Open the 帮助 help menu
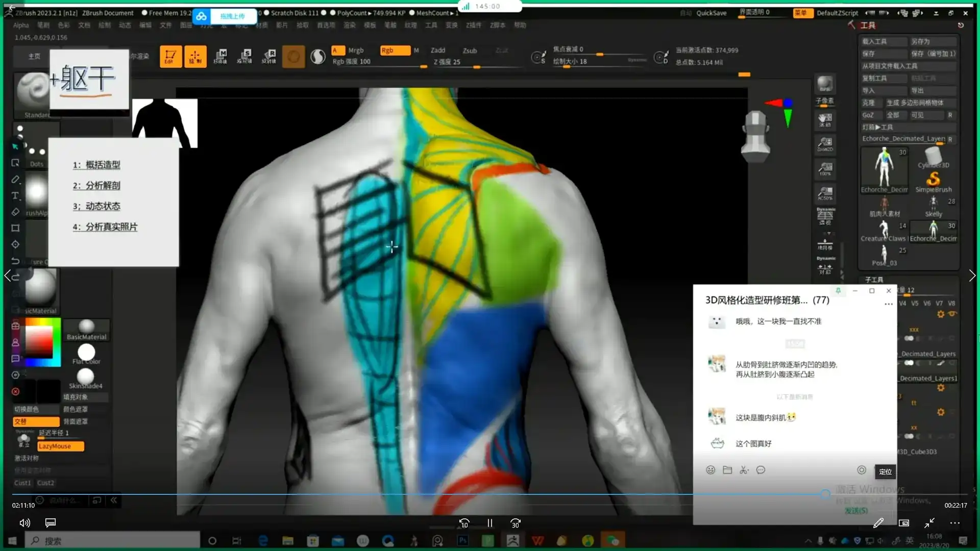Viewport: 980px width, 551px height. 520,25
